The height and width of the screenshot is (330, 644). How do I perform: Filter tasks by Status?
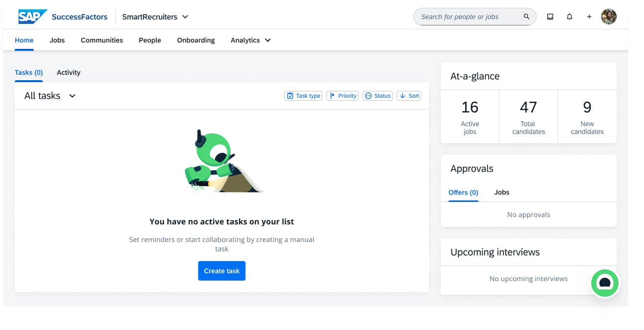[x=378, y=96]
